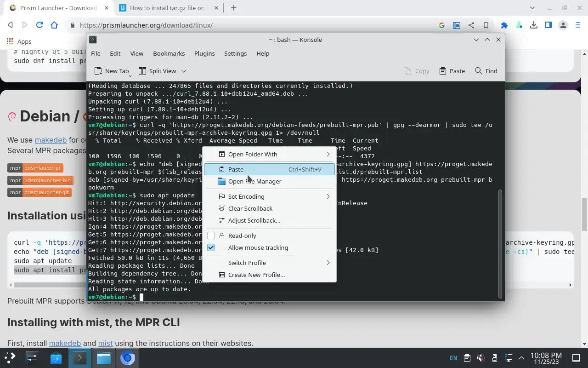The height and width of the screenshot is (368, 588).
Task: Open the browser main menu icon
Action: pos(578,25)
